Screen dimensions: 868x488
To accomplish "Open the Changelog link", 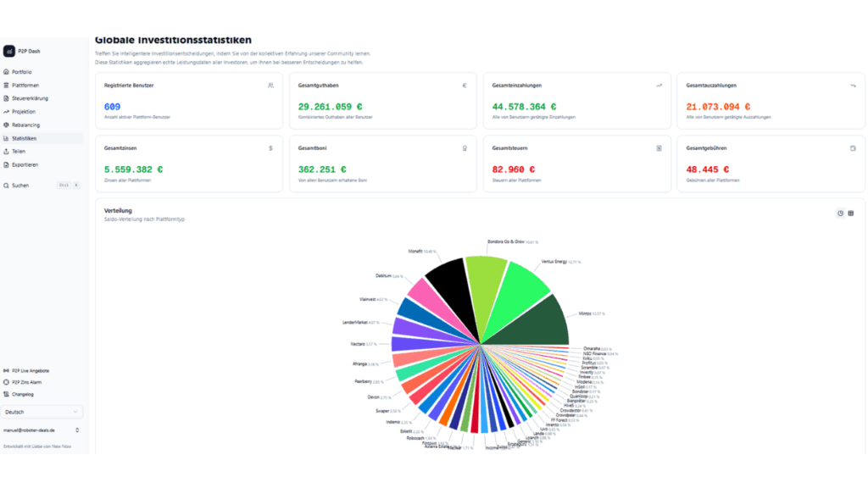I will (23, 394).
